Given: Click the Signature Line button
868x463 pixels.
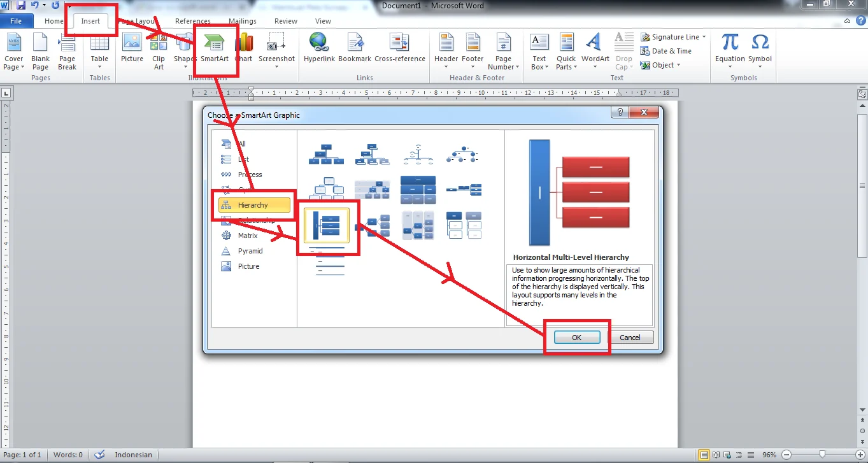Looking at the screenshot, I should [x=673, y=37].
